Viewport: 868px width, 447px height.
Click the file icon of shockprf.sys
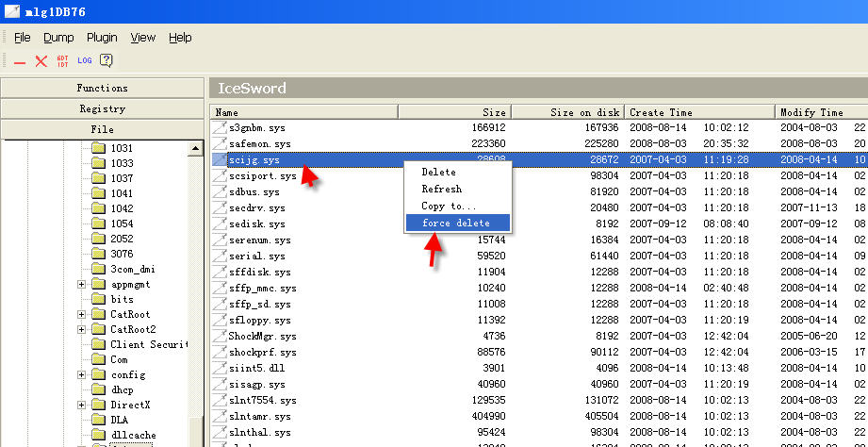220,353
